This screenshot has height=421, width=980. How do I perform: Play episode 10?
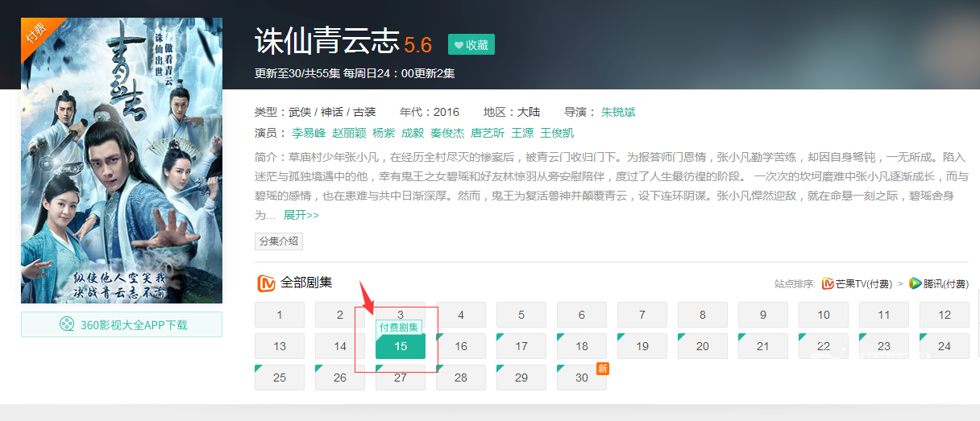(x=824, y=315)
